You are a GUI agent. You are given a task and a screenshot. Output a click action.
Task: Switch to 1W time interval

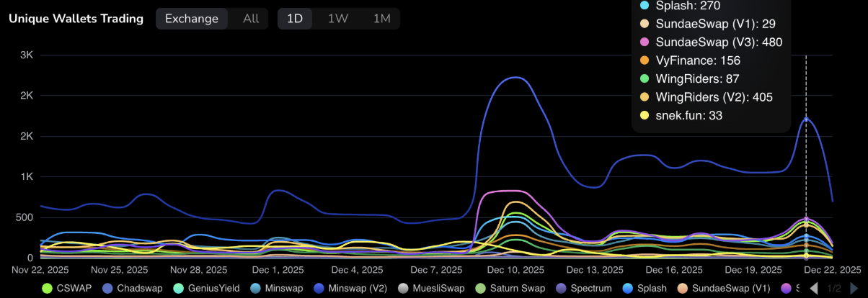337,19
